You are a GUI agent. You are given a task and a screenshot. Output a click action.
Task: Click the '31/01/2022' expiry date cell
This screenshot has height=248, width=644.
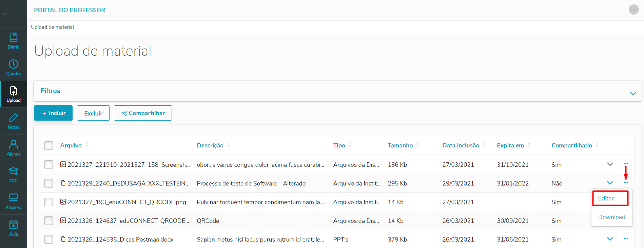pos(512,183)
